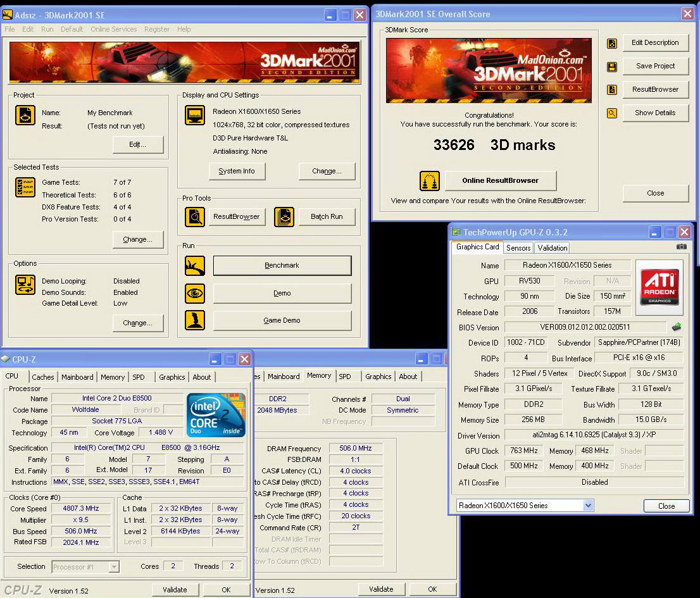This screenshot has width=700, height=598.
Task: Click the GPU Name field in GPU-Z
Action: coord(567,265)
